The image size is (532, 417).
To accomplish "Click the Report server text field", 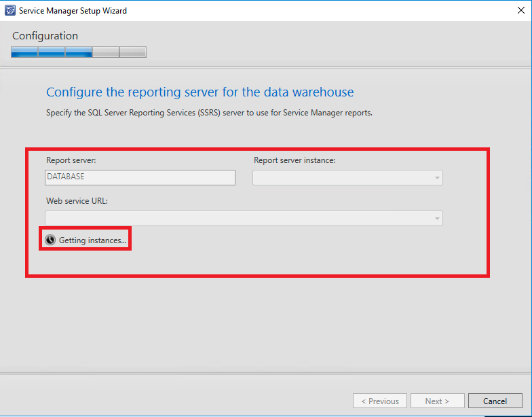I will [x=140, y=177].
